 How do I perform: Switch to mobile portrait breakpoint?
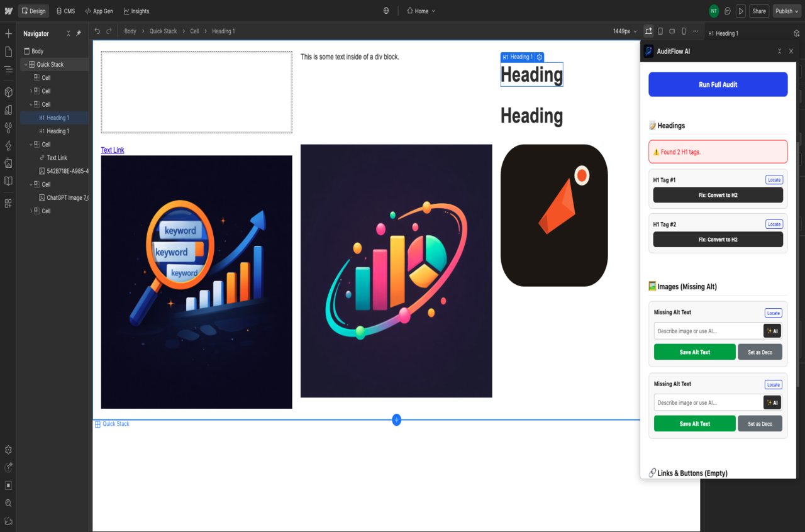(x=683, y=31)
